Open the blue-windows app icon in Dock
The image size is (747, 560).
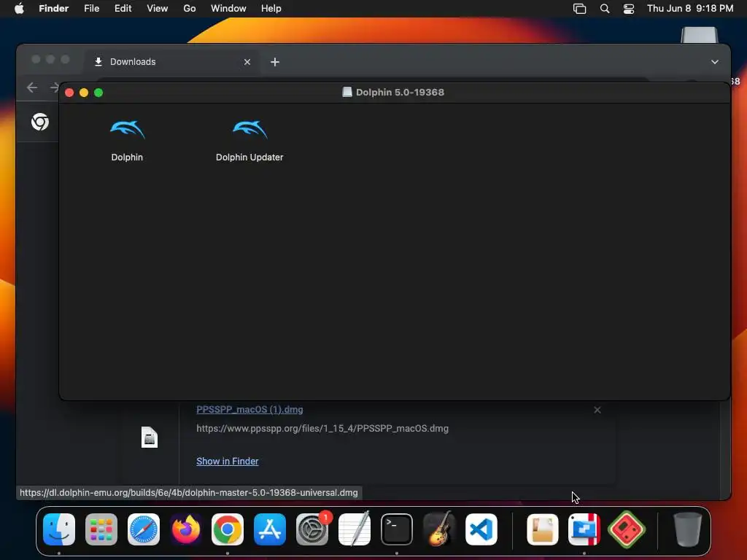(584, 529)
